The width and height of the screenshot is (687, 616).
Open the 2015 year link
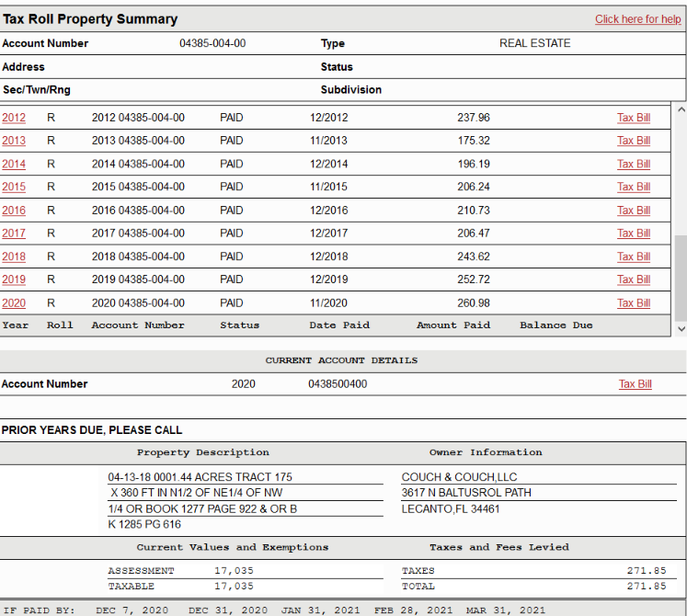pos(14,187)
